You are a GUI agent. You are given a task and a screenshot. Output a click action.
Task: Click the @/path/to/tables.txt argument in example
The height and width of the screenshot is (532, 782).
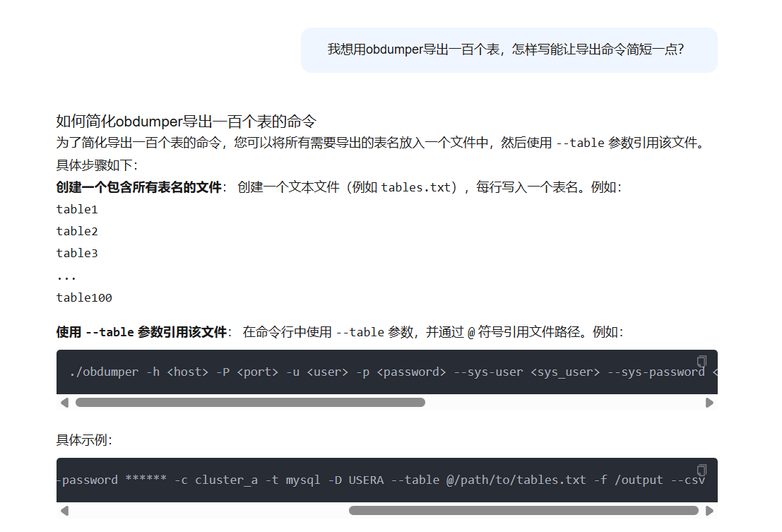[x=516, y=480]
